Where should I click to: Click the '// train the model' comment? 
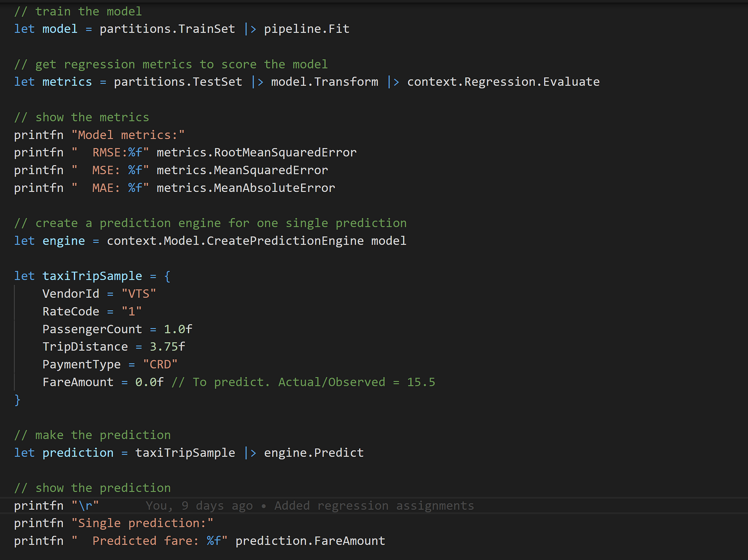tap(78, 12)
